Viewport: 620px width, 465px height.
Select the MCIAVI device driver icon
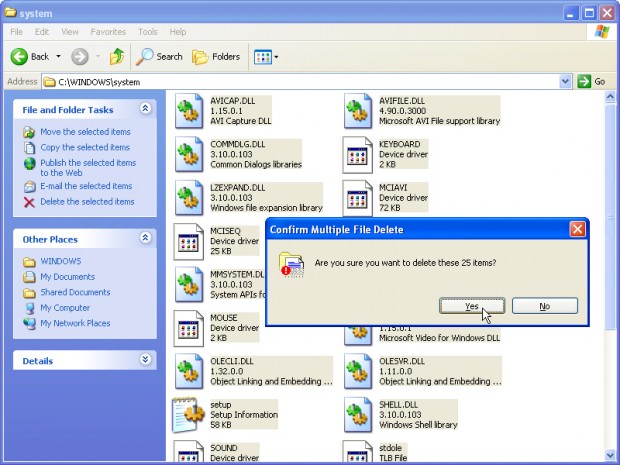pyautogui.click(x=358, y=198)
